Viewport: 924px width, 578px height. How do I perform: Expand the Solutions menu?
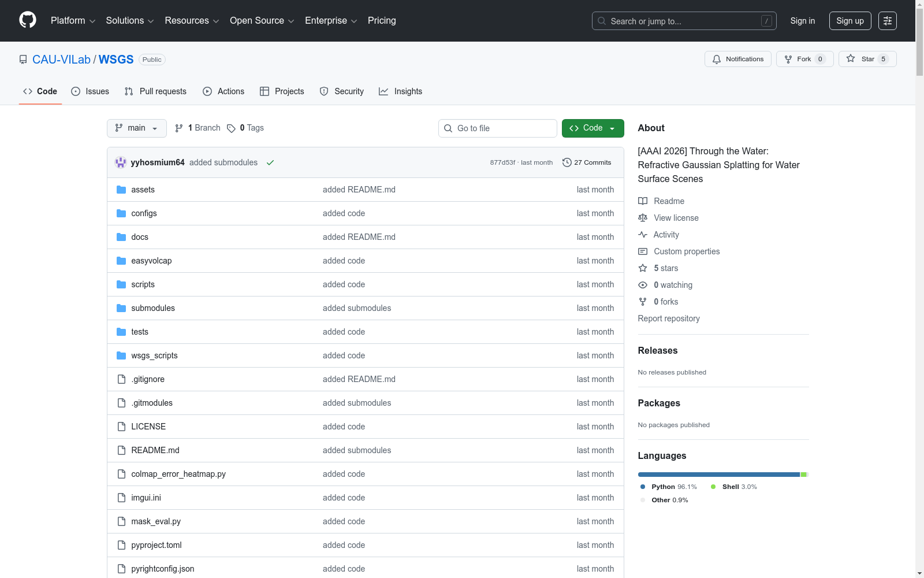pyautogui.click(x=130, y=21)
